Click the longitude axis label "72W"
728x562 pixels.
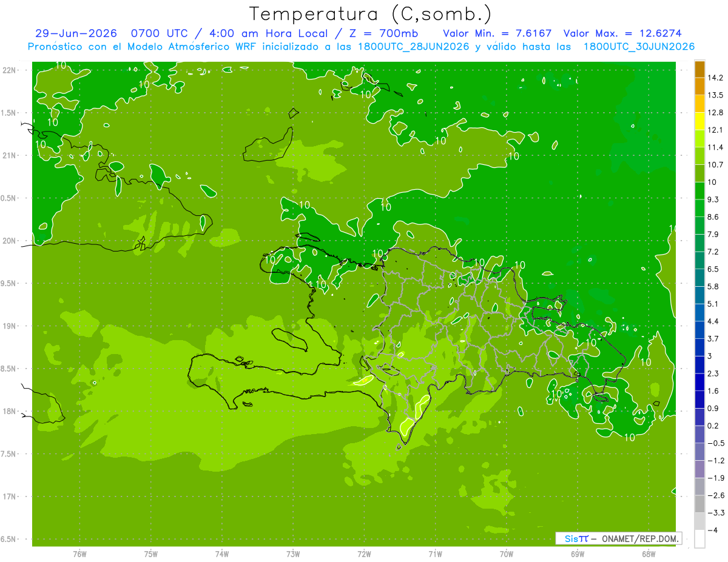(x=364, y=554)
